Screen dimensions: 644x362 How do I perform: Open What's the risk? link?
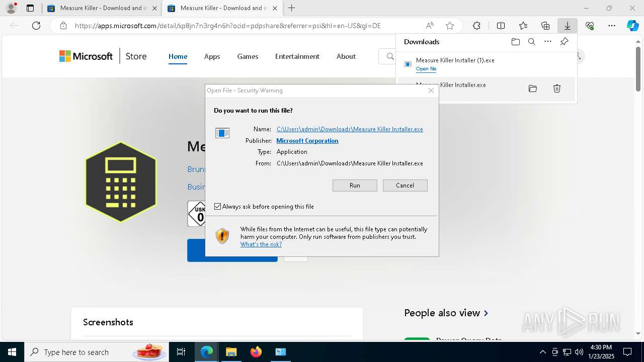coord(261,244)
